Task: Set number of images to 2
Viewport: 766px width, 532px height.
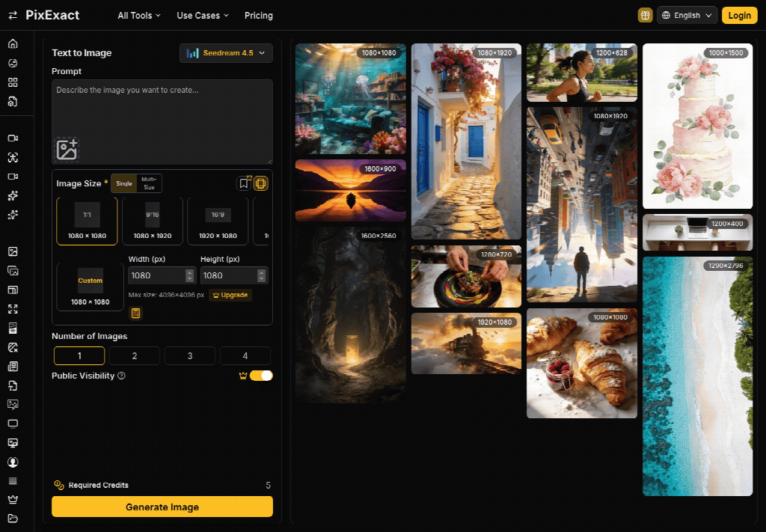Action: (135, 355)
